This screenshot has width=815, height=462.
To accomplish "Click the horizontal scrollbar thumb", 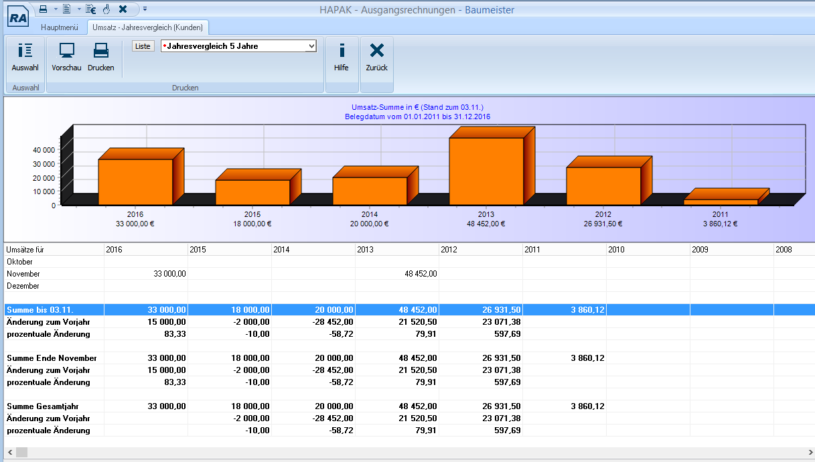I will tap(21, 453).
